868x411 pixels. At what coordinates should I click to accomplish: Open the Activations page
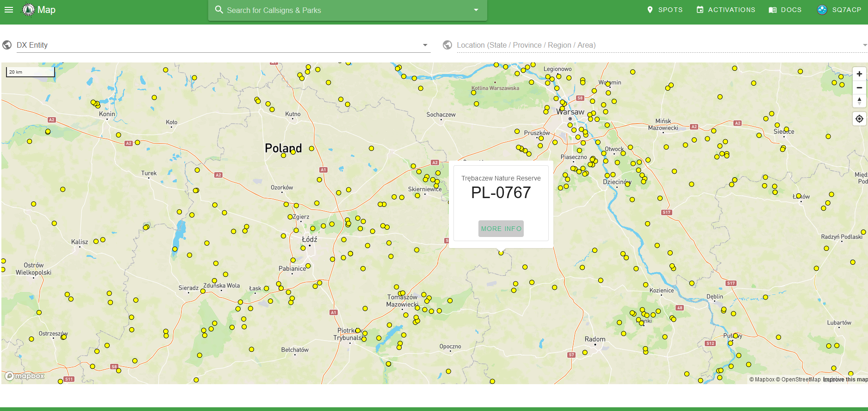tap(725, 10)
